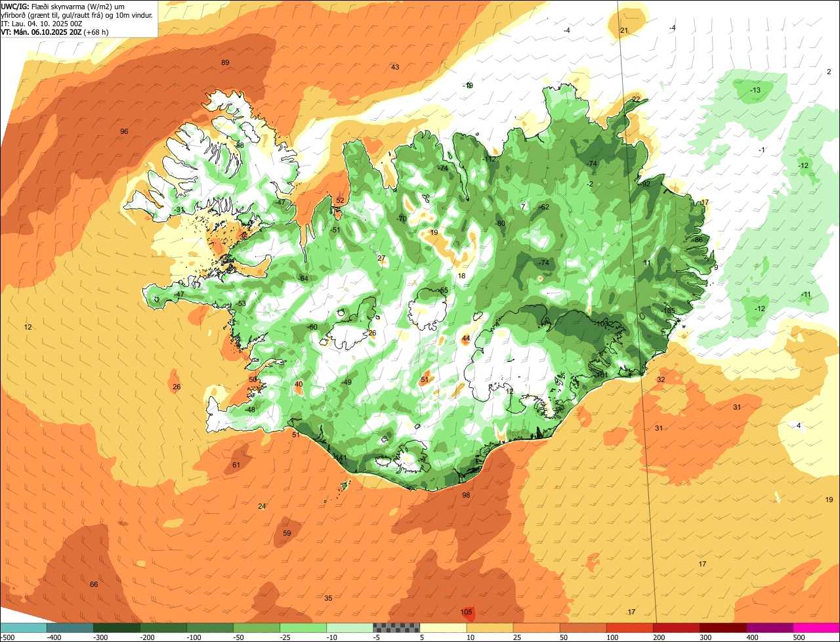The width and height of the screenshot is (840, 642).
Task: Click the orange legend swatch between 25 and 50
Action: click(x=537, y=628)
